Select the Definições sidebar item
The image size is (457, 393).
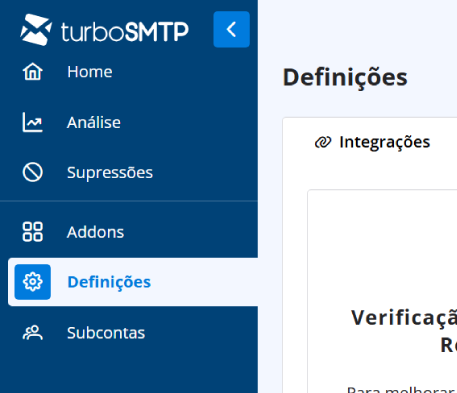coord(133,282)
